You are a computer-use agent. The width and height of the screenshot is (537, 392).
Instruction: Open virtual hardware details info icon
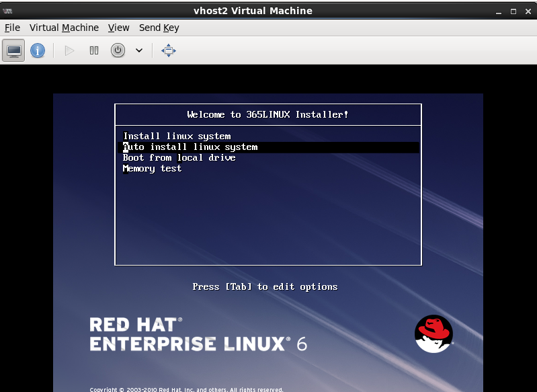(x=38, y=50)
